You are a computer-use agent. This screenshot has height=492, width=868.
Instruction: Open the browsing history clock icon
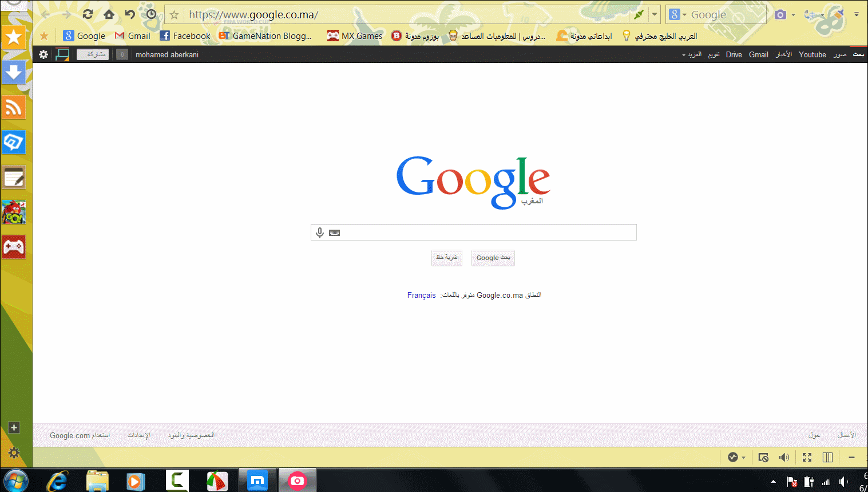click(x=151, y=14)
